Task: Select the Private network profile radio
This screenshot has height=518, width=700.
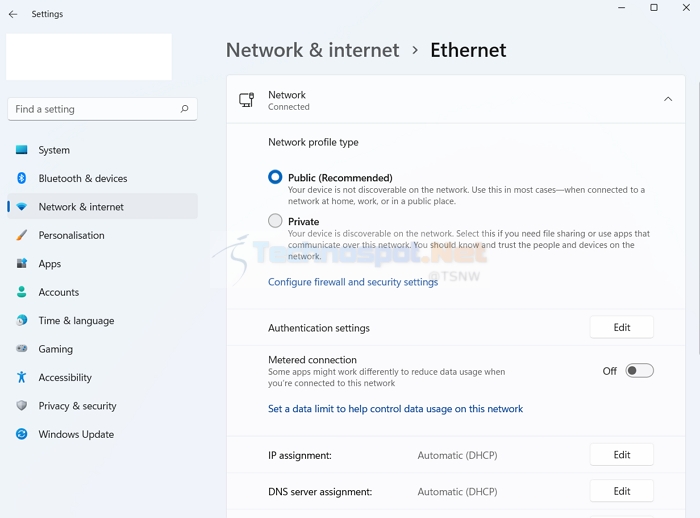Action: [275, 221]
